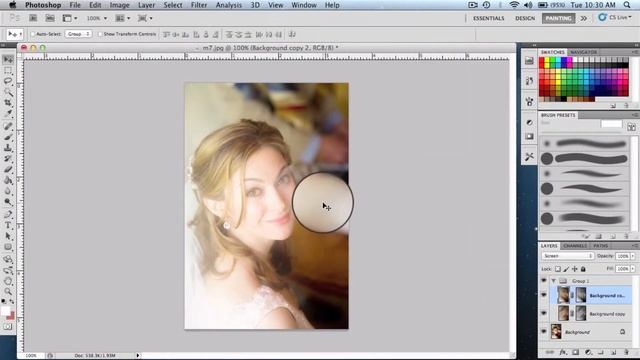The image size is (640, 360).
Task: Click the foreground color swatch
Action: 5,311
